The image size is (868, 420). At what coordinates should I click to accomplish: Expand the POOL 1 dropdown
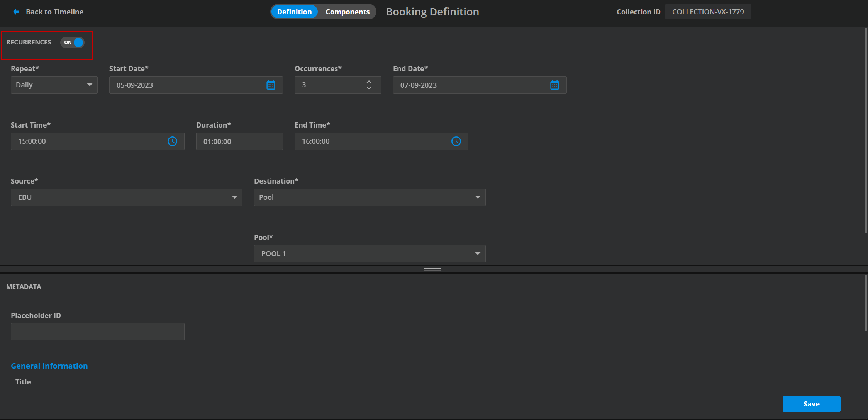[370, 254]
